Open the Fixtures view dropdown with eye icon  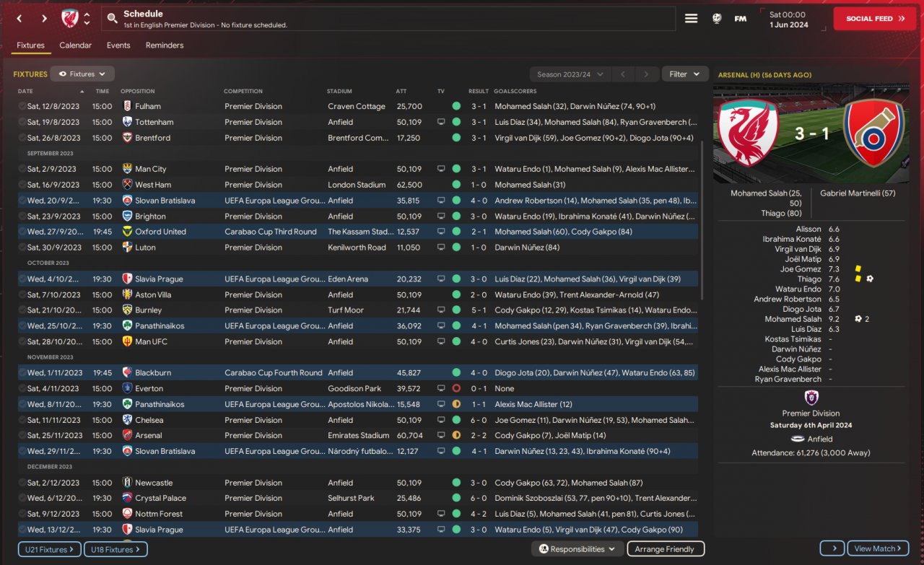(82, 74)
